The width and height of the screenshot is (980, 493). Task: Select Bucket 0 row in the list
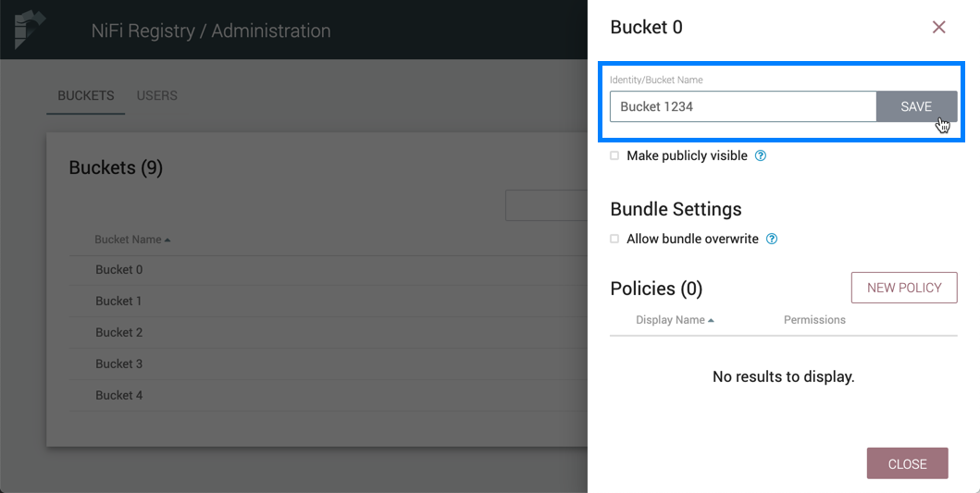tap(119, 270)
